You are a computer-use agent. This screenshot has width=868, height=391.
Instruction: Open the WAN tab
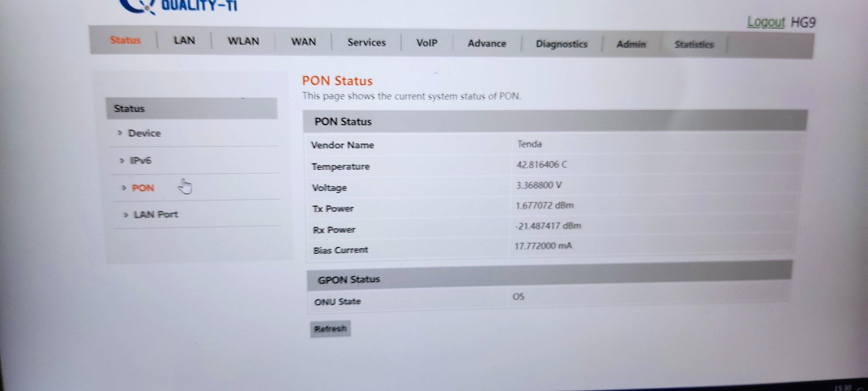coord(303,42)
